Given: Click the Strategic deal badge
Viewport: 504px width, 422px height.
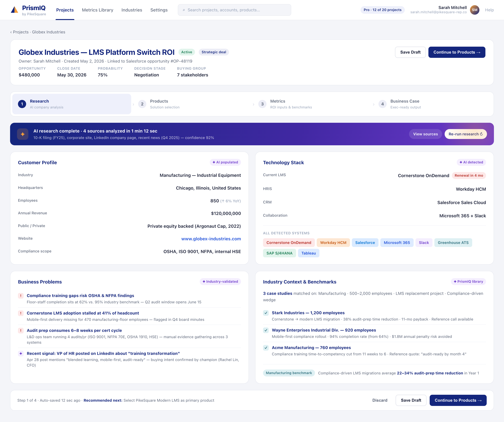Looking at the screenshot, I should coord(214,52).
